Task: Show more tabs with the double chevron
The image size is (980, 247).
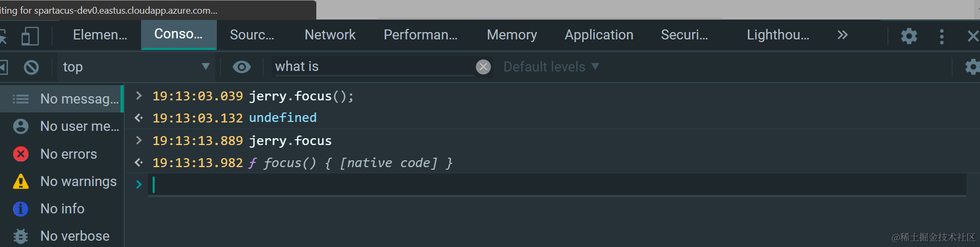Action: tap(843, 35)
